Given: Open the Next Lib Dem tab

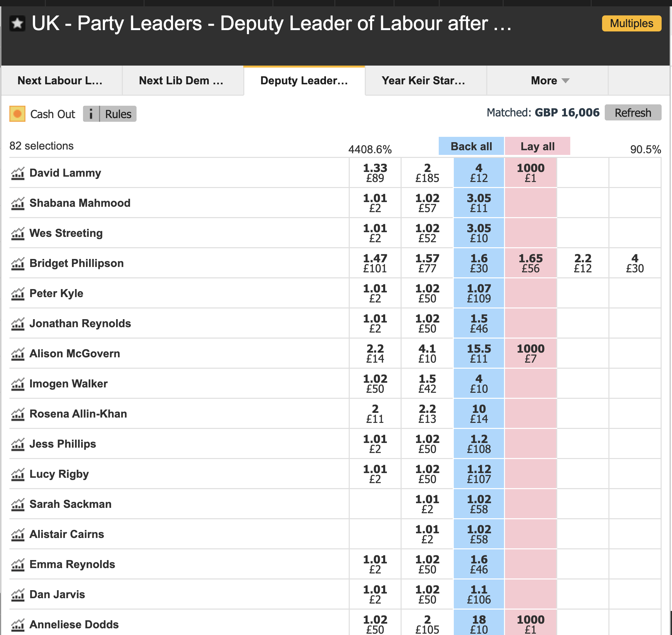Looking at the screenshot, I should point(181,81).
